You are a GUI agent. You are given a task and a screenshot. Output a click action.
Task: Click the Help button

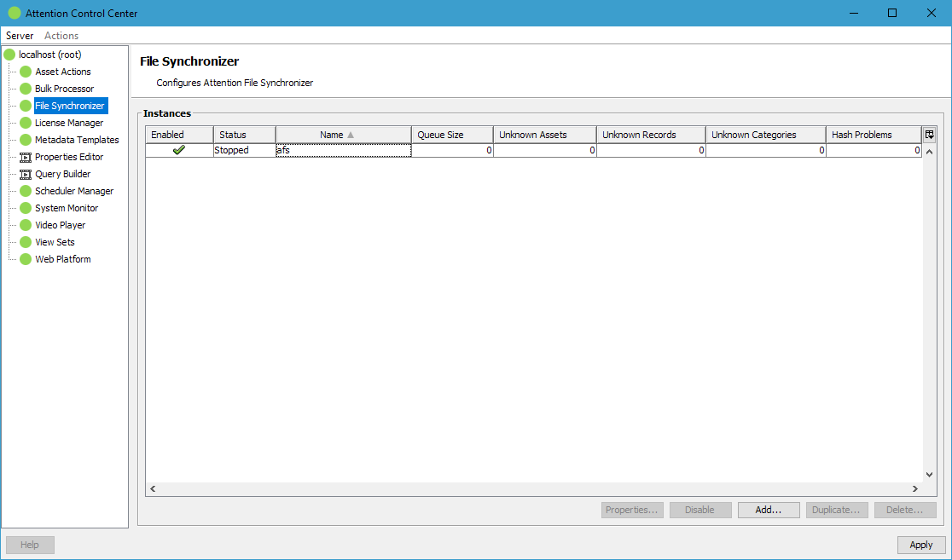[30, 545]
